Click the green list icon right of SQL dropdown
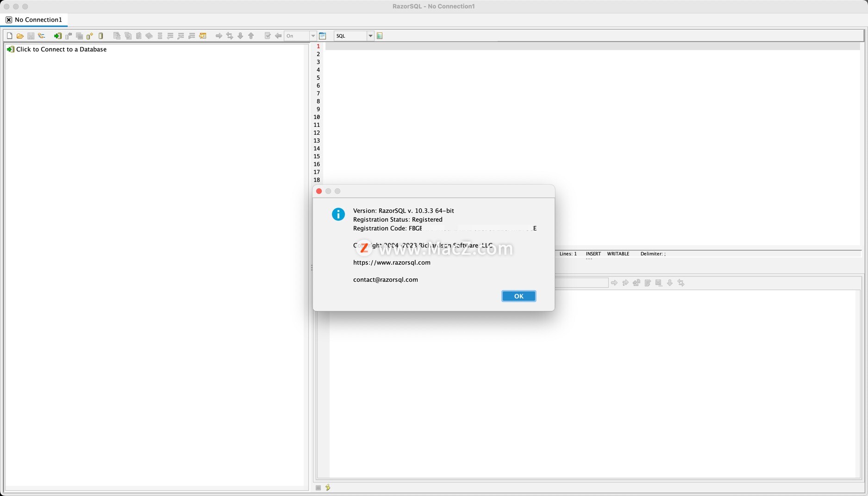This screenshot has width=868, height=496. click(380, 36)
